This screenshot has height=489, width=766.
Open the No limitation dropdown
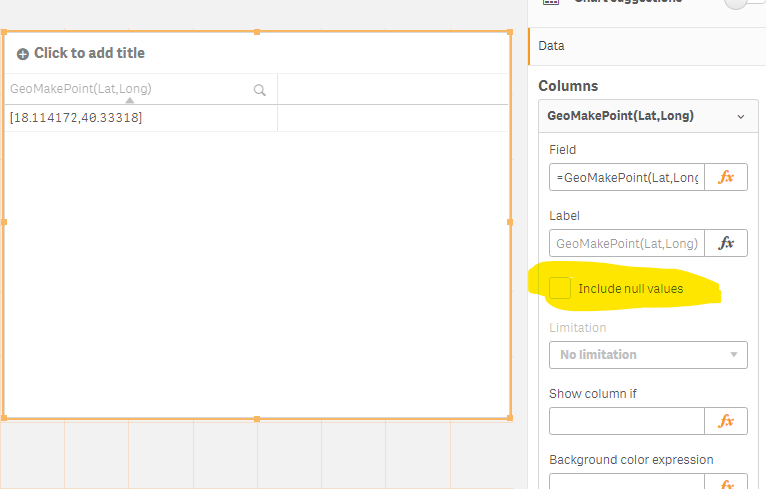(648, 355)
